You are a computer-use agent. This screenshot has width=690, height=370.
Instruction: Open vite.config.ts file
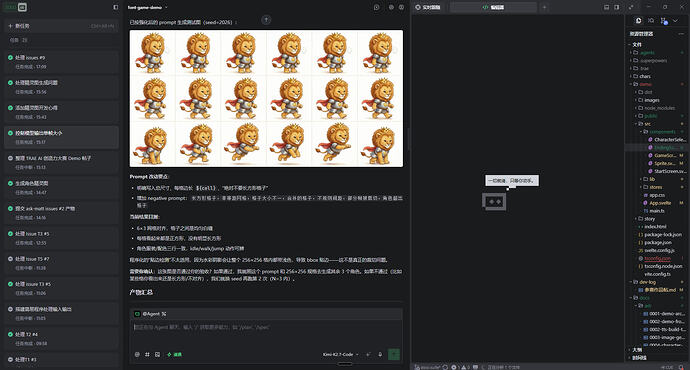pos(657,275)
